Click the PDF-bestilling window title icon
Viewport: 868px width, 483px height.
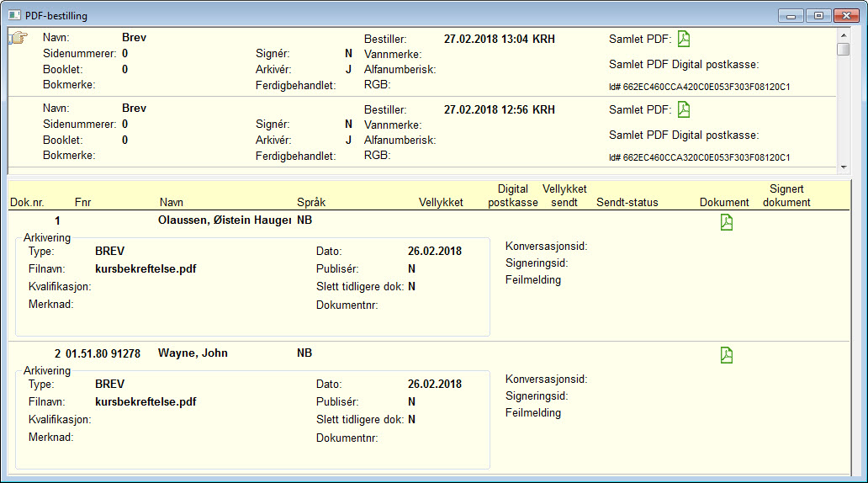(x=14, y=15)
